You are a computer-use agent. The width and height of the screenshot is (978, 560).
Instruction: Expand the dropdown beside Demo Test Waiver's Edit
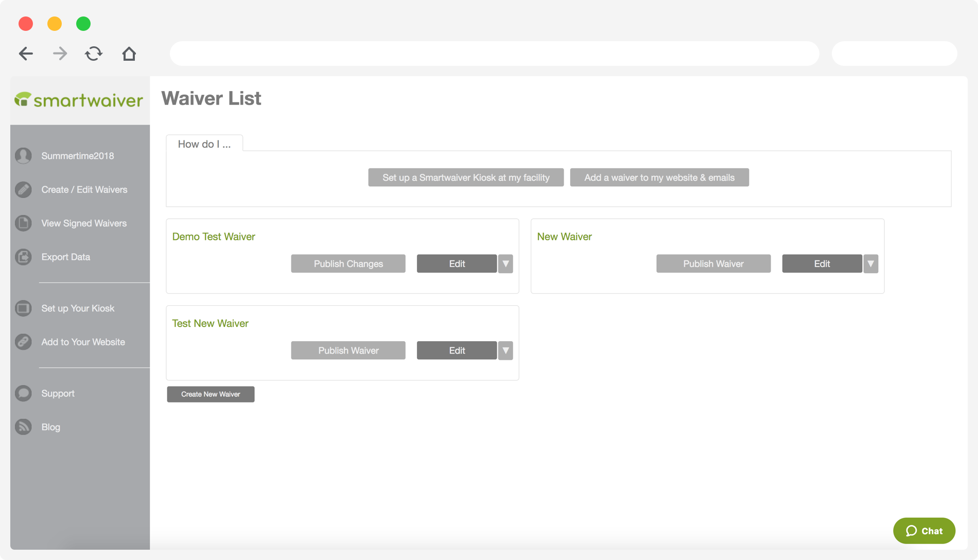pyautogui.click(x=506, y=264)
